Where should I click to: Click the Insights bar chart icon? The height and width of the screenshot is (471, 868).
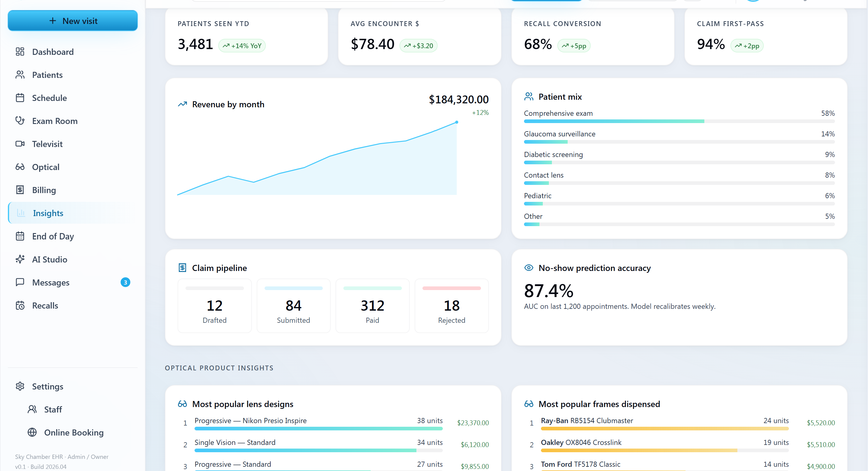click(21, 213)
